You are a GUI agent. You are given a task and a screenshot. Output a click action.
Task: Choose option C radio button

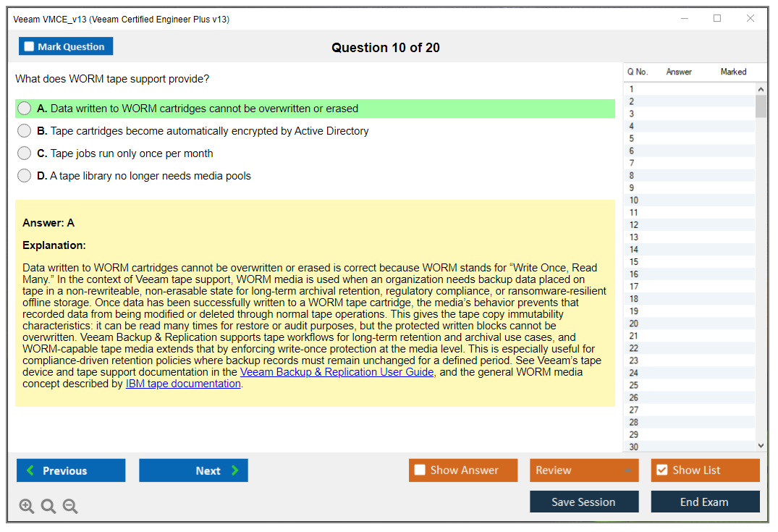[x=25, y=153]
